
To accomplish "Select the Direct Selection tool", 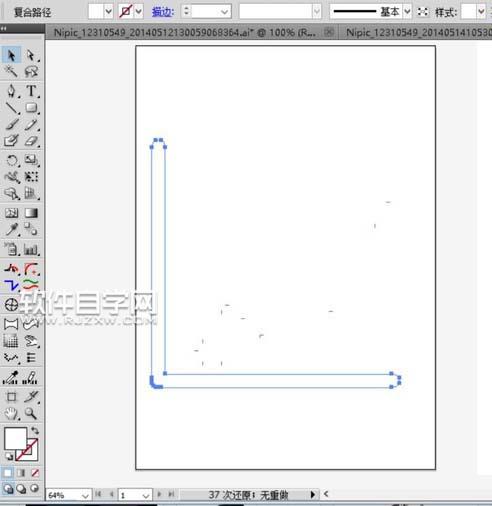I will [x=31, y=55].
